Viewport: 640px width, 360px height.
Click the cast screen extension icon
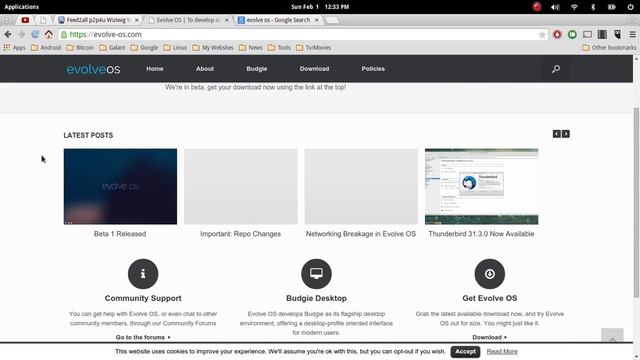(587, 35)
